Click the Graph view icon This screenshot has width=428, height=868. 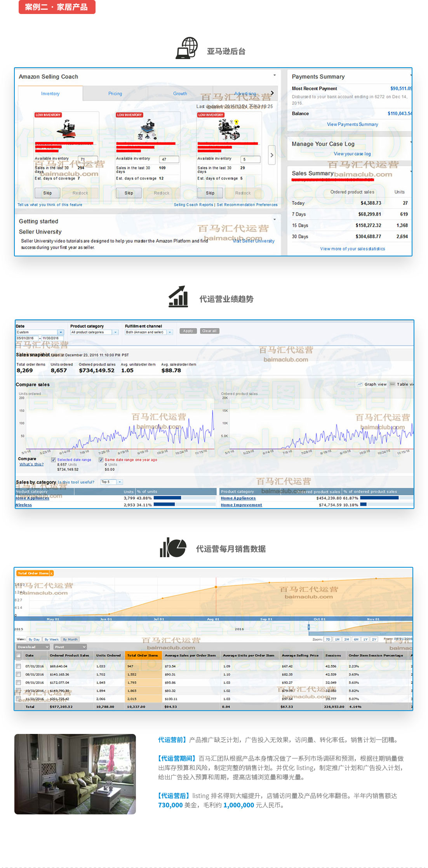360,384
